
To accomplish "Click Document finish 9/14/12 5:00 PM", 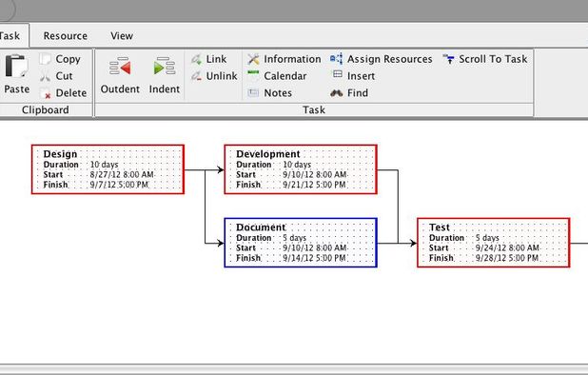I will pos(314,258).
